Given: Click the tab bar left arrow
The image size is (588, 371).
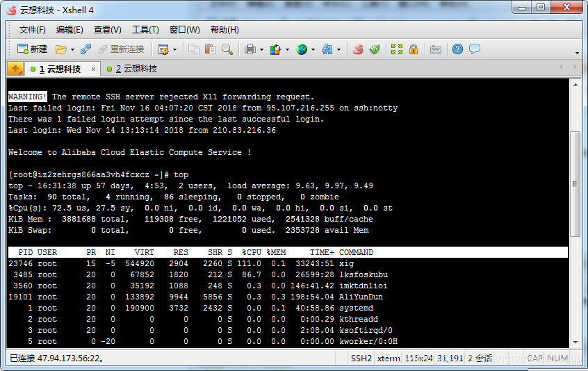Looking at the screenshot, I should (x=562, y=67).
